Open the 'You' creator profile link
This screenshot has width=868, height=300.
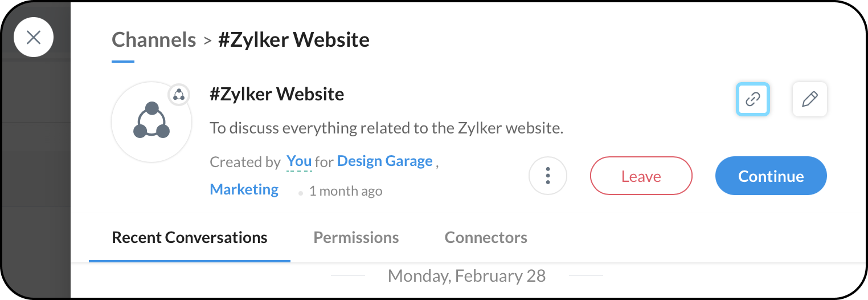point(299,161)
